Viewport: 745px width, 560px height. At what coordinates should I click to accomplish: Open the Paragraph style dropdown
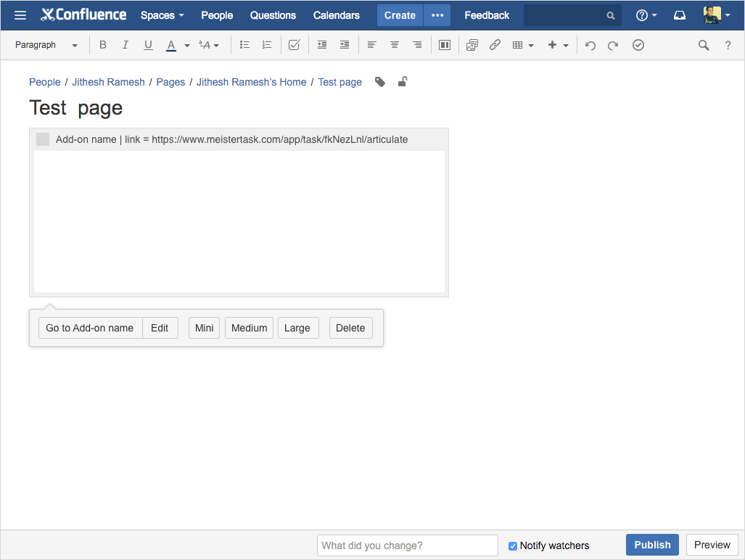[x=46, y=45]
